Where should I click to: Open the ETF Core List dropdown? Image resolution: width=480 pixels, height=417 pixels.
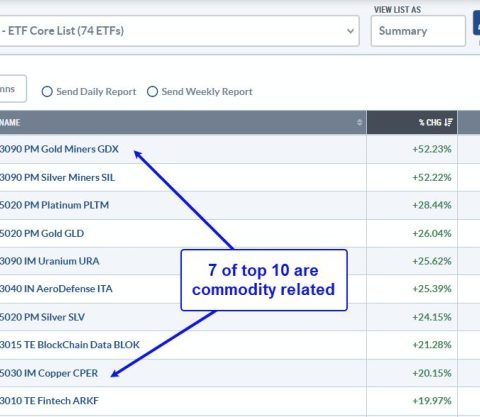[x=179, y=31]
